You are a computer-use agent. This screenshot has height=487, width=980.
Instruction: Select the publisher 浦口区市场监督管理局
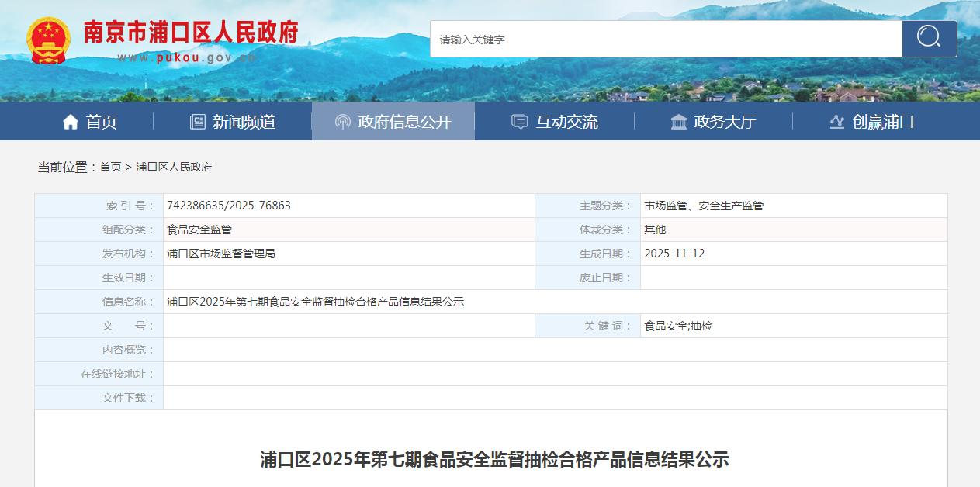(x=221, y=254)
